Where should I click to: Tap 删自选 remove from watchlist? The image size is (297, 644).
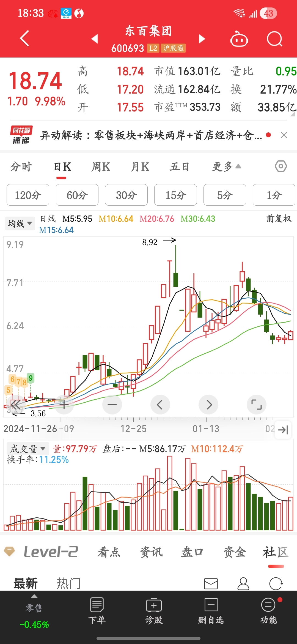pos(211,611)
